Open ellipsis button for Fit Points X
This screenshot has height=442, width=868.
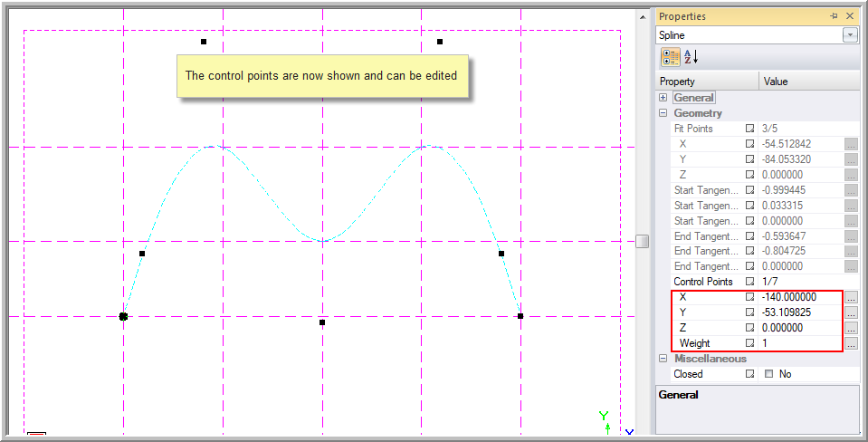pyautogui.click(x=851, y=144)
